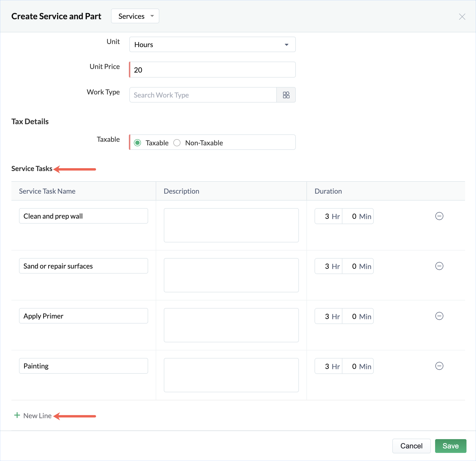This screenshot has height=461, width=476.
Task: Click hours field for Clean and prep wall
Action: 328,216
